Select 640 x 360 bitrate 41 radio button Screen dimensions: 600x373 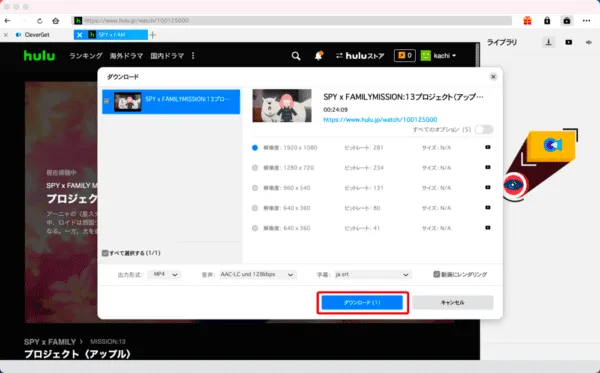[255, 228]
